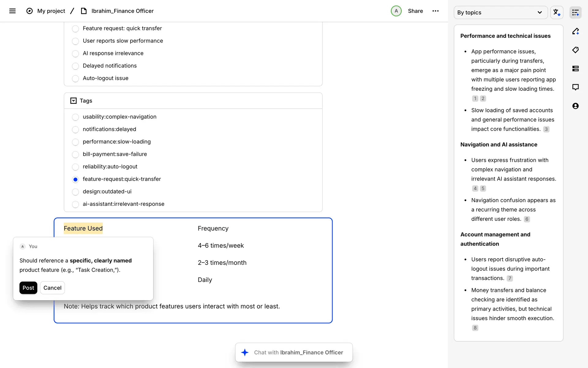Click the translate icon in sidebar header

[556, 13]
